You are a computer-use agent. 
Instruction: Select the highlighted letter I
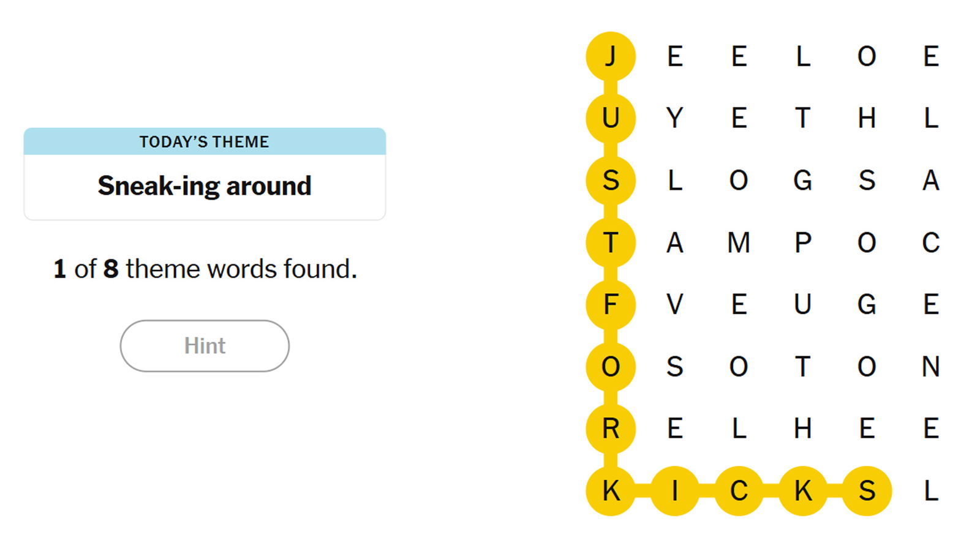click(674, 491)
